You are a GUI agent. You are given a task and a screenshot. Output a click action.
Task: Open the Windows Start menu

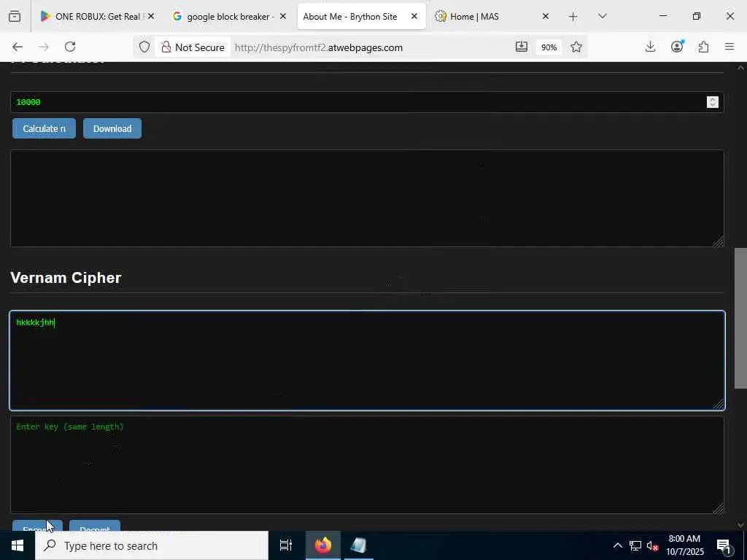click(18, 545)
